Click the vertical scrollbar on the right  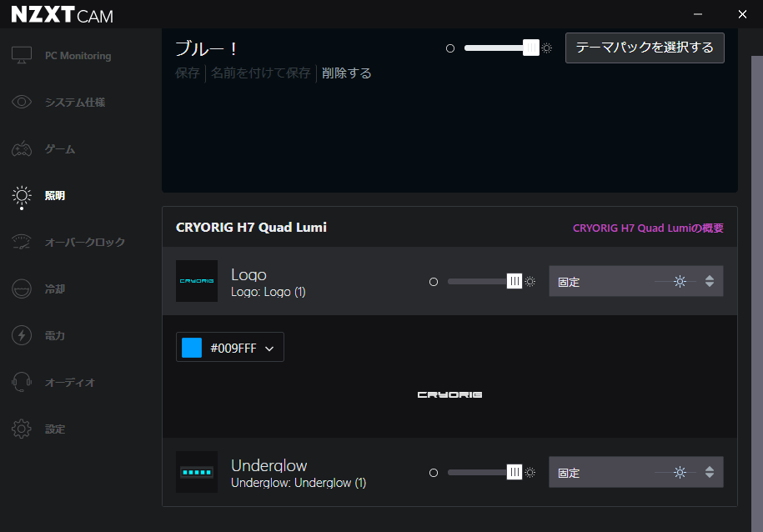pos(756,292)
